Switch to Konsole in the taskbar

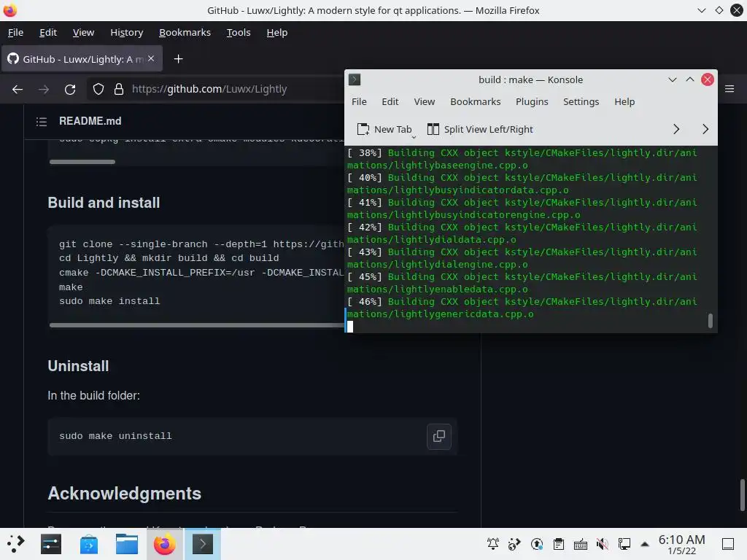click(203, 544)
